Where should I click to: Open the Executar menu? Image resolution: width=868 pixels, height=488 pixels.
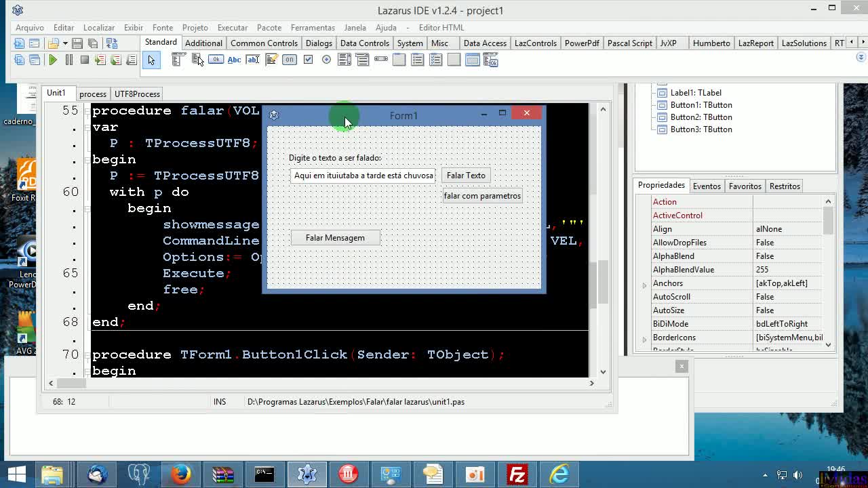pyautogui.click(x=233, y=27)
